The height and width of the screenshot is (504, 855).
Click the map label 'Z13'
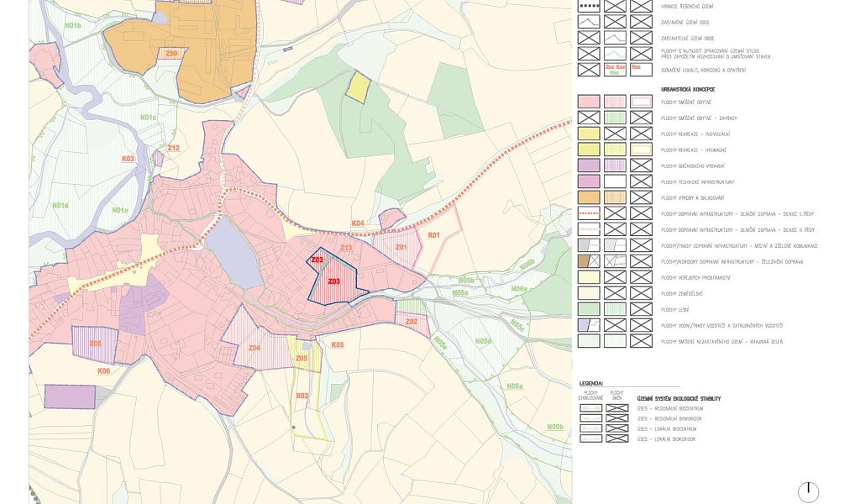346,248
